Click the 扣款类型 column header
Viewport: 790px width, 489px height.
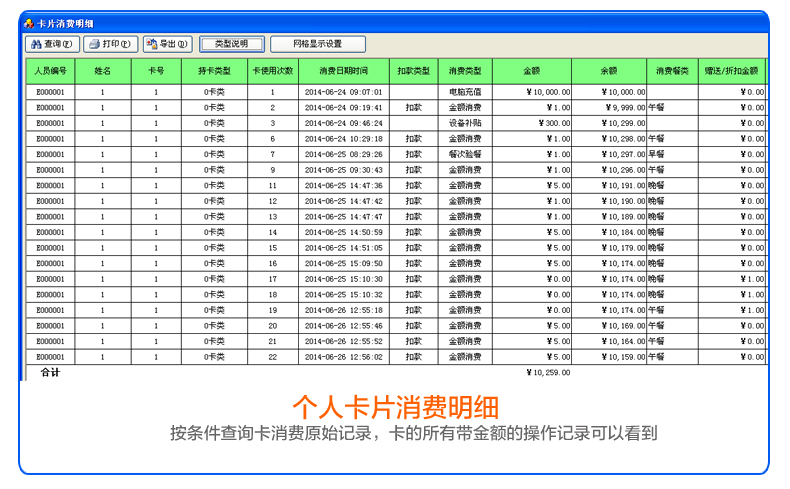tap(413, 71)
